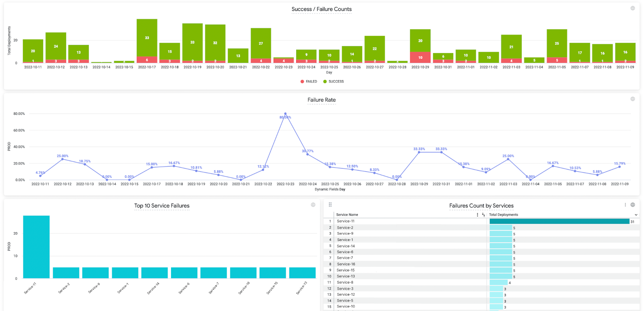Click the red failed segment for 2022-10-17
Viewport: 644px width, 311px height.
147,60
